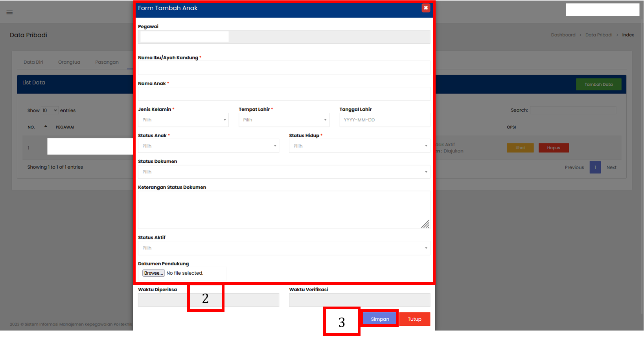Screen dimensions: 644x338
Task: Click the Nama Ibu/Ayah Kandung field
Action: [x=283, y=68]
